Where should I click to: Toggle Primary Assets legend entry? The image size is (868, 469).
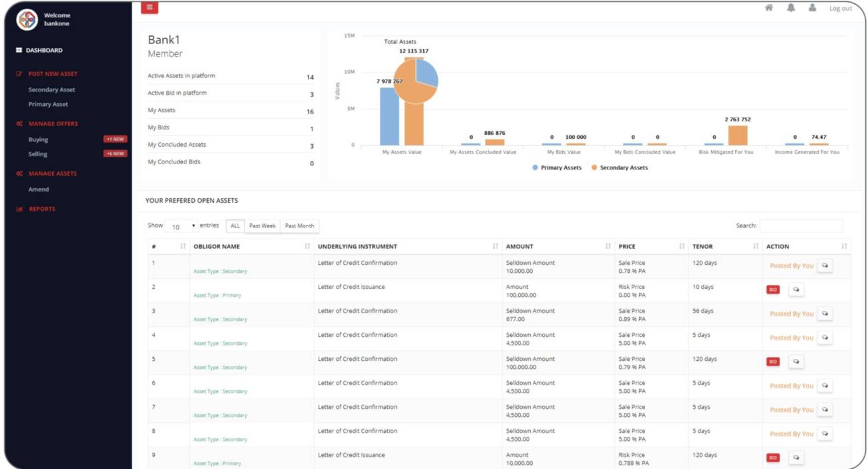(557, 167)
